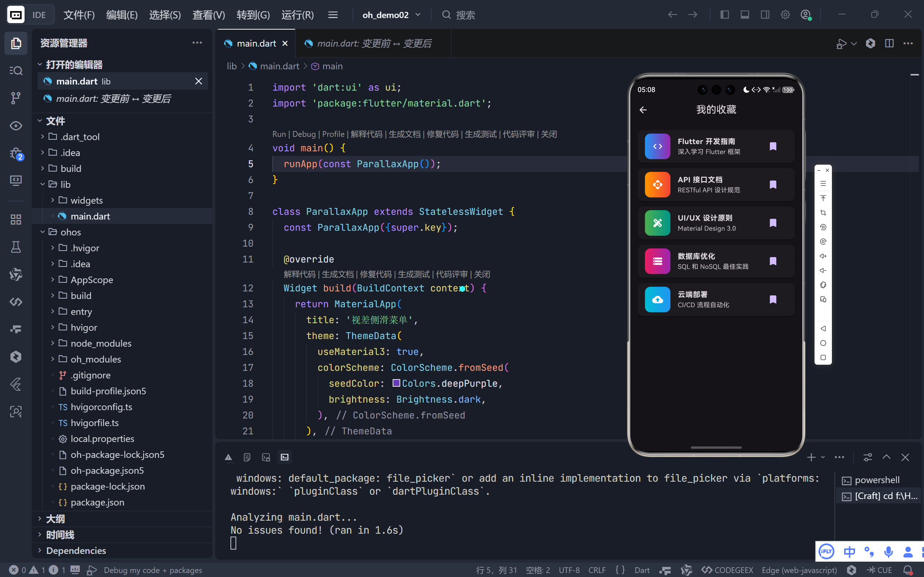Viewport: 924px width, 577px height.
Task: Toggle the bottom panel layout icon
Action: tap(744, 15)
